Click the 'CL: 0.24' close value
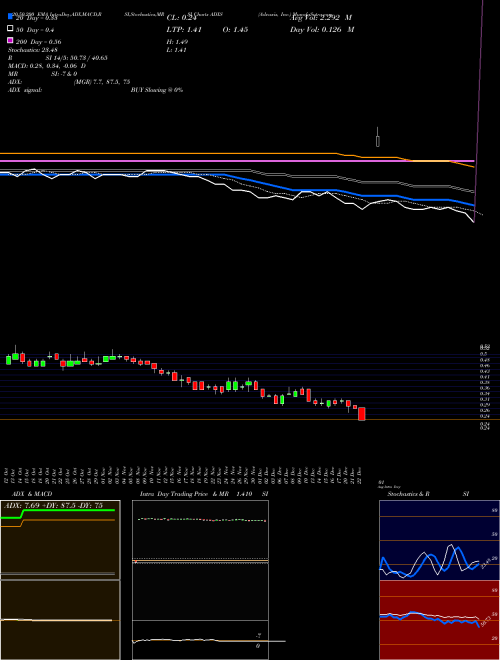 click(181, 18)
